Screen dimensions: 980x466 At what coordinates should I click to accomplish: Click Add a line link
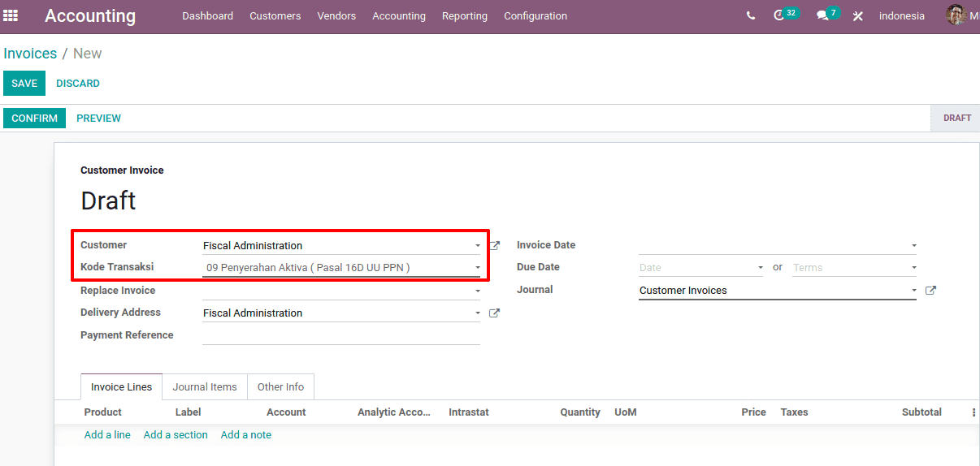click(x=107, y=435)
